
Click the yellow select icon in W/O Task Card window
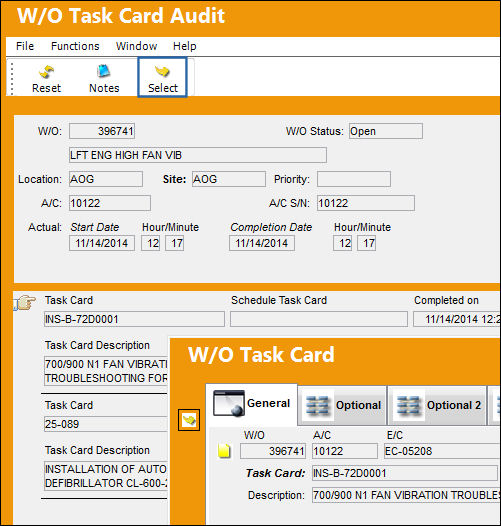[x=189, y=420]
